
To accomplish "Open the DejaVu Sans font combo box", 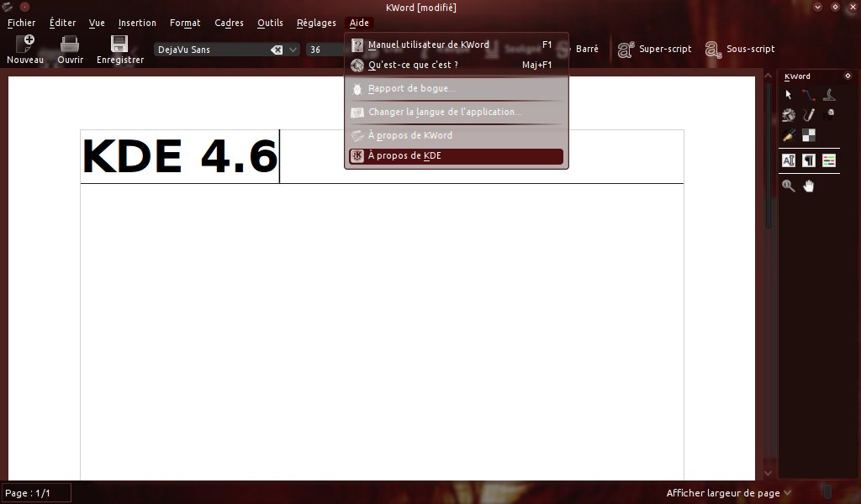I will (227, 50).
